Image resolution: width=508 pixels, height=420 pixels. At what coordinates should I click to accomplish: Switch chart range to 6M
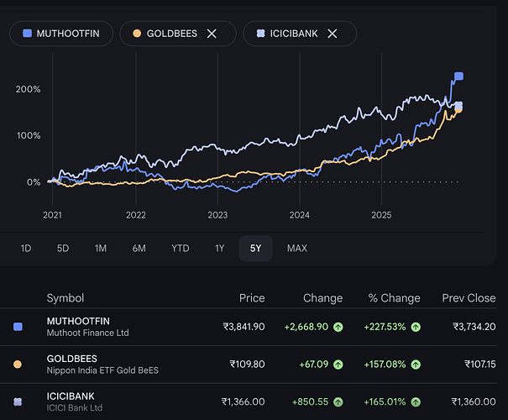point(139,249)
